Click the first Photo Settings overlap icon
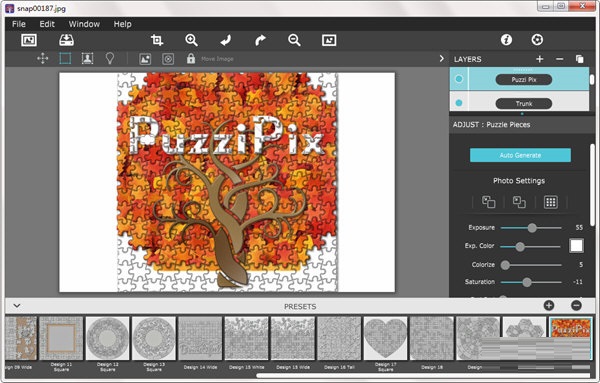Image resolution: width=600 pixels, height=383 pixels. [489, 202]
